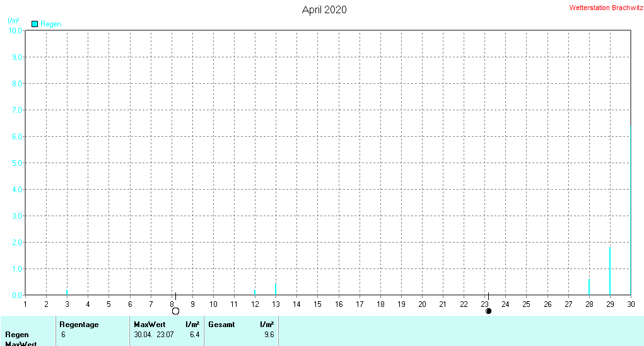644x346 pixels.
Task: Click the full moon symbol below day 8
Action: tap(176, 311)
